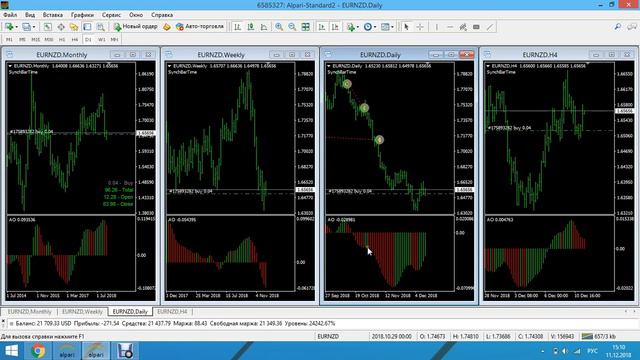Open the Вид menu
640x360 pixels.
30,15
